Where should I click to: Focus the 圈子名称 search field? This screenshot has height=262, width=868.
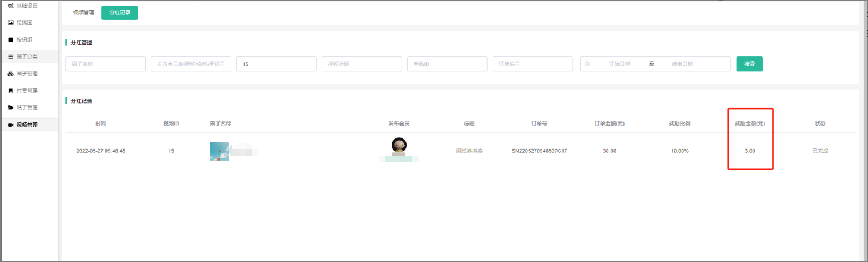point(105,64)
